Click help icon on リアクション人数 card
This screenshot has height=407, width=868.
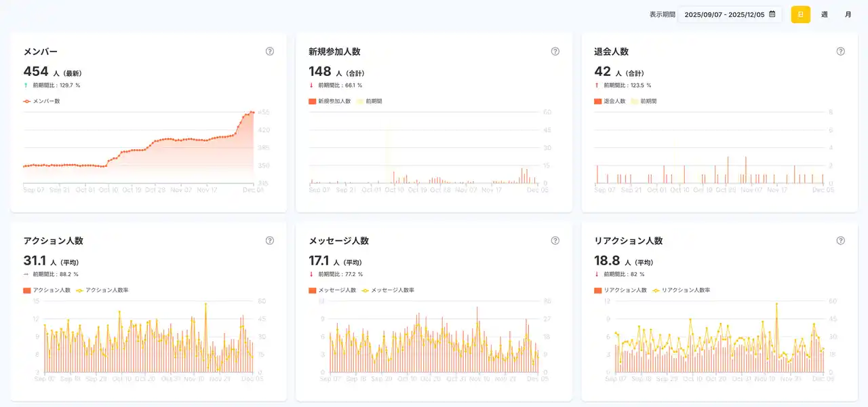pos(841,241)
